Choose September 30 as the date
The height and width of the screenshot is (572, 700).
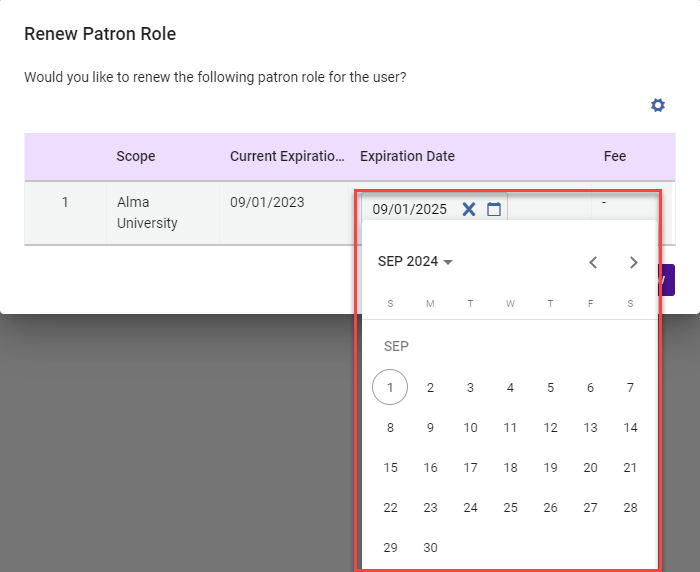click(430, 548)
